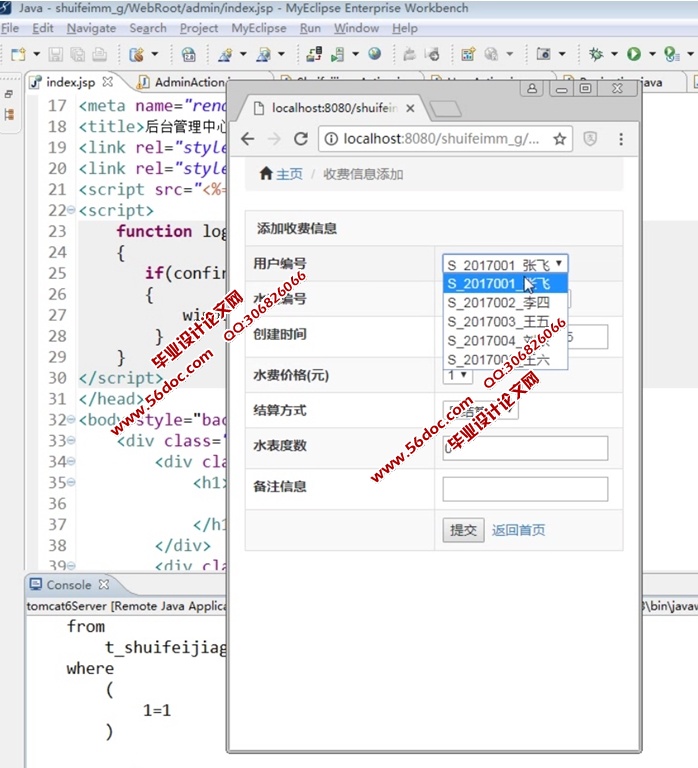Click the restore view icon in left sidebar
This screenshot has height=768, width=698.
pyautogui.click(x=9, y=94)
